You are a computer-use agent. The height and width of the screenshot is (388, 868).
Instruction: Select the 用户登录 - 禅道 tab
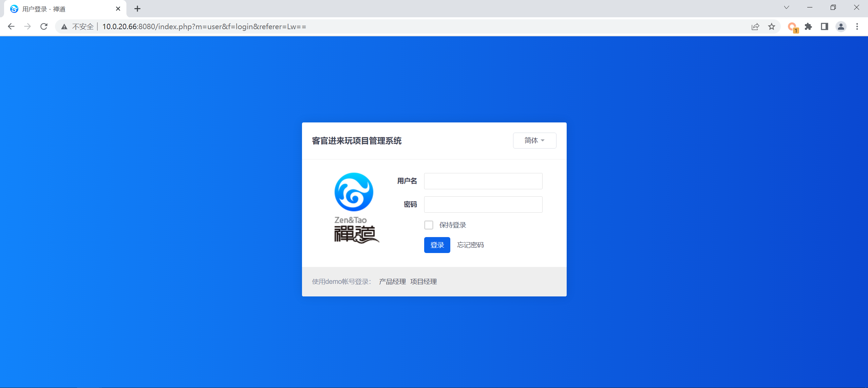coord(64,9)
